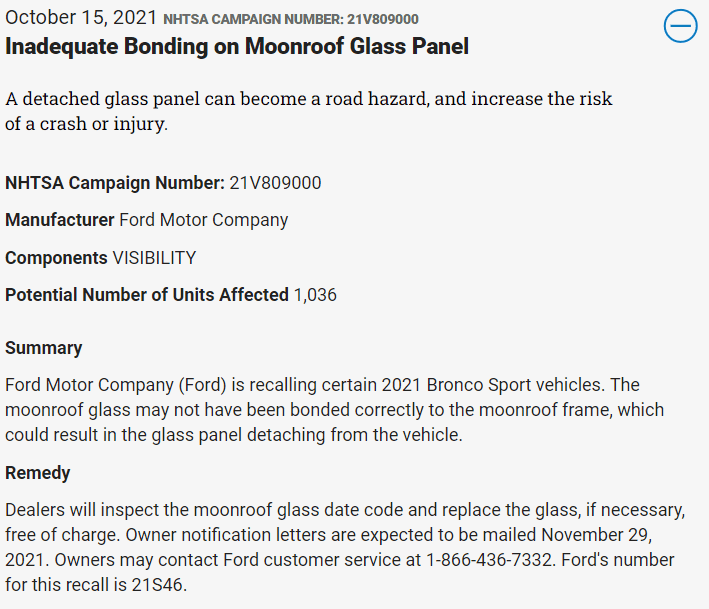The height and width of the screenshot is (609, 709).
Task: Select the 1,036 units affected value
Action: [x=315, y=295]
